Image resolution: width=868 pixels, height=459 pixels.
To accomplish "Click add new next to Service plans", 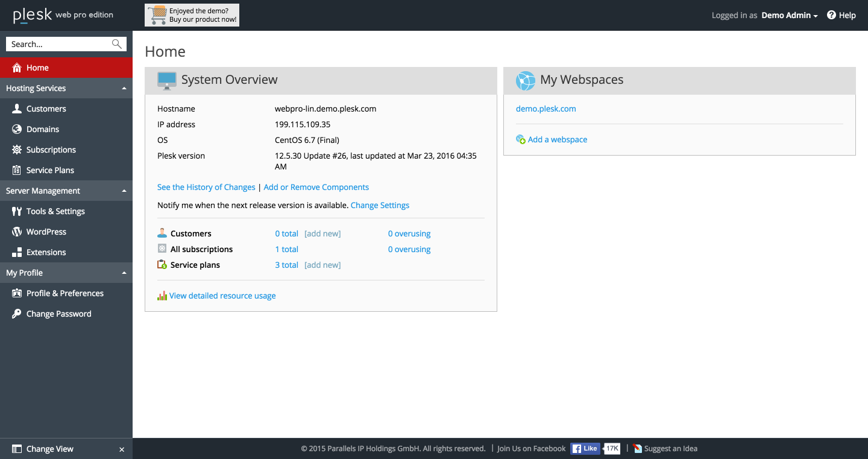I will pos(322,265).
